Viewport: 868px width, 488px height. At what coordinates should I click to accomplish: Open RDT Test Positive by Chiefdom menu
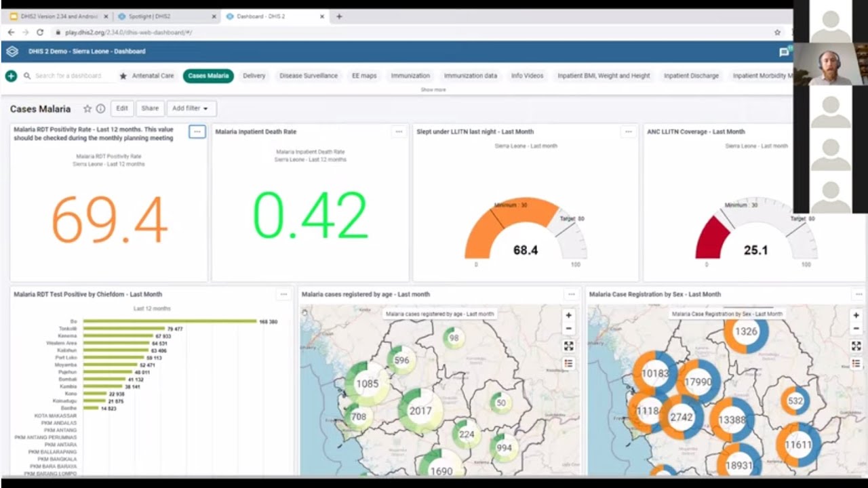tap(283, 294)
